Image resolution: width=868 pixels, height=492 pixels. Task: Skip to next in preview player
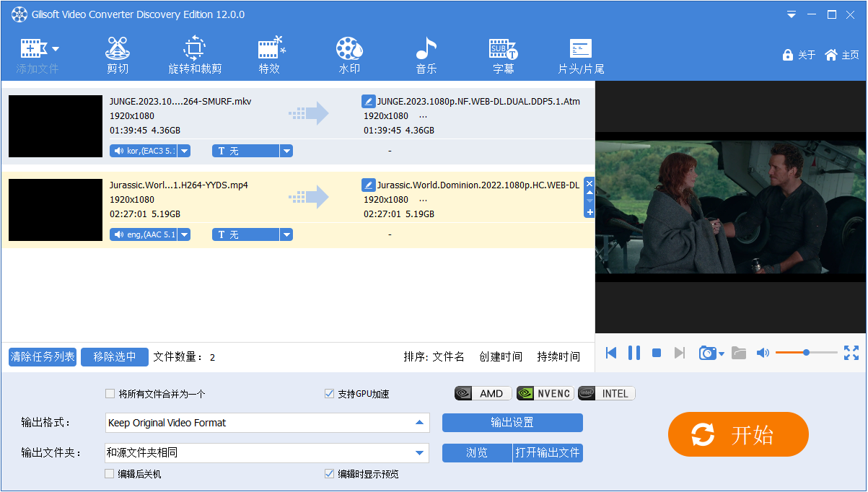point(679,353)
